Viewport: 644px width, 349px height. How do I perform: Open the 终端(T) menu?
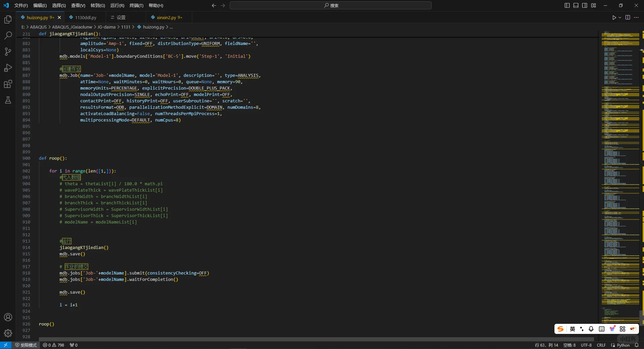[136, 5]
